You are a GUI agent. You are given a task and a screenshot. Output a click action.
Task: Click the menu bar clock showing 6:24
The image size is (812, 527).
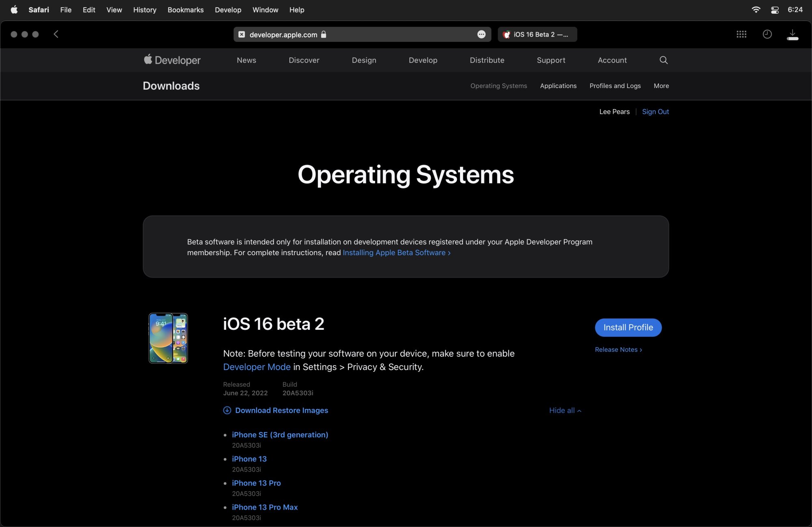click(x=795, y=10)
